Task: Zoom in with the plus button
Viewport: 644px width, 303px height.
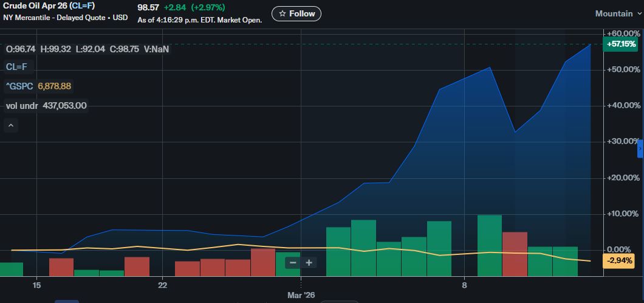Action: point(309,263)
